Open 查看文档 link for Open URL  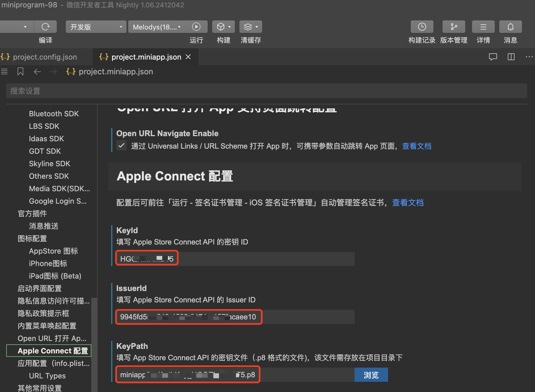pyautogui.click(x=417, y=146)
